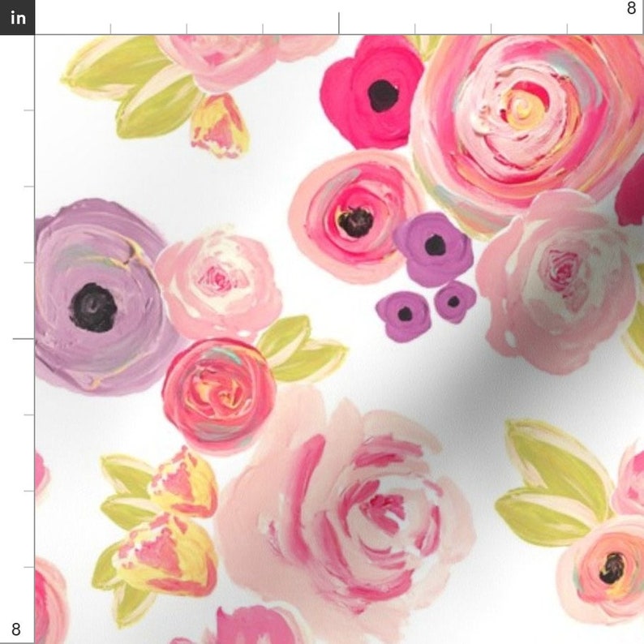Click the "in" unit label box
Screen dimensions: 644x644
tap(17, 17)
